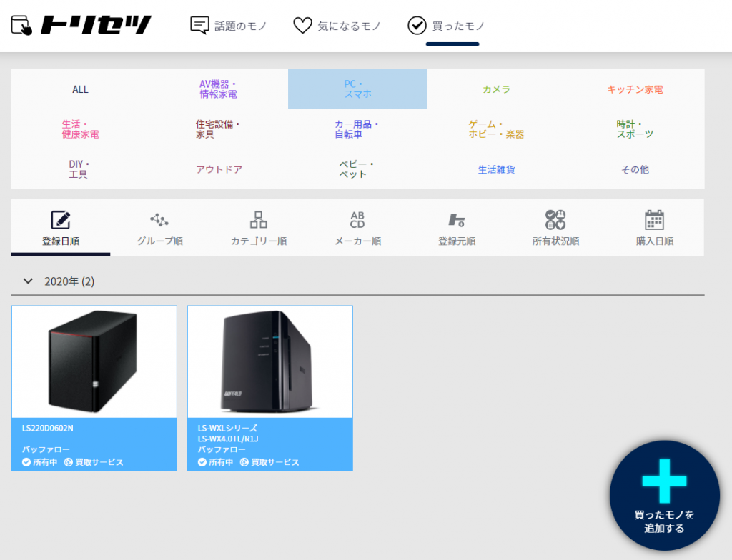Screen dimensions: 732x560
Task: Sort by カテゴリー順
Action: point(259,228)
